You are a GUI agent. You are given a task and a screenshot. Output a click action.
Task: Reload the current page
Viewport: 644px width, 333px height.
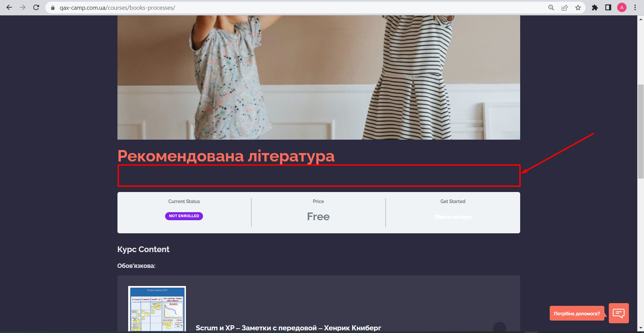(36, 7)
